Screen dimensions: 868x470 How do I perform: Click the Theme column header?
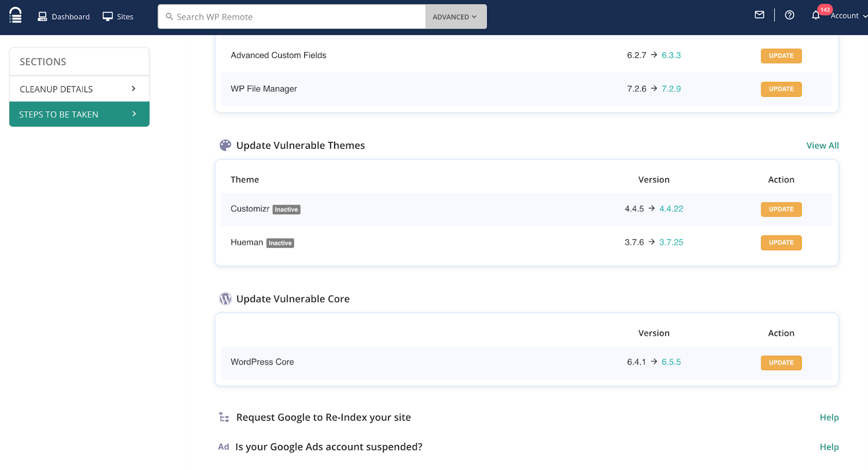tap(245, 180)
